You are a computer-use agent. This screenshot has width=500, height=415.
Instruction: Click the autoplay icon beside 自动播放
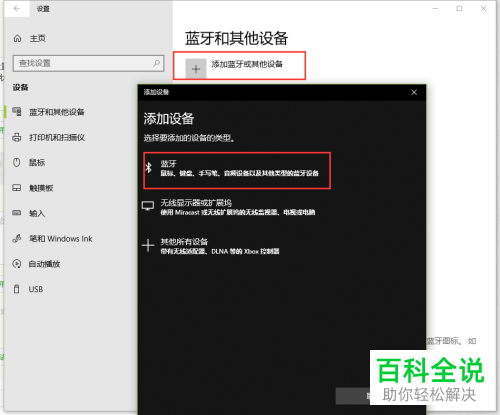click(x=17, y=264)
